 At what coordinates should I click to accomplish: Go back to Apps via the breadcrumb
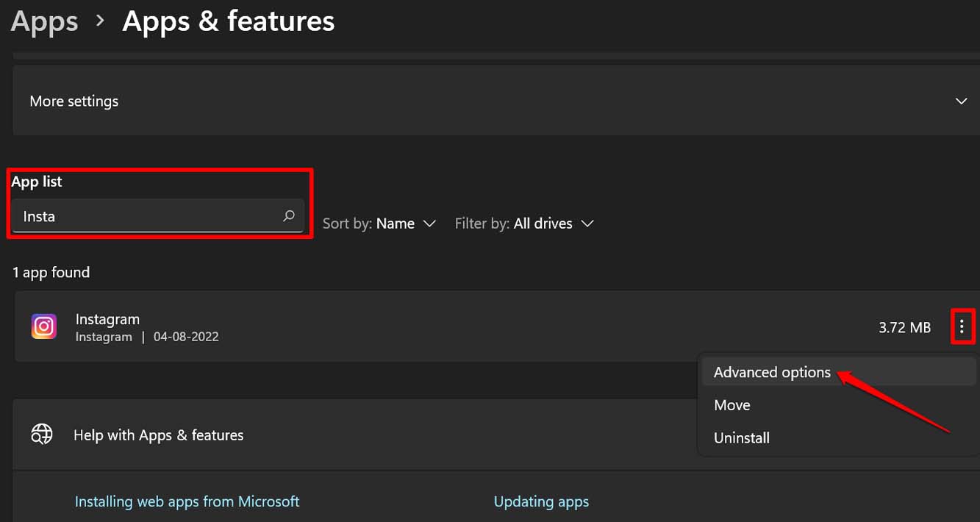tap(44, 21)
